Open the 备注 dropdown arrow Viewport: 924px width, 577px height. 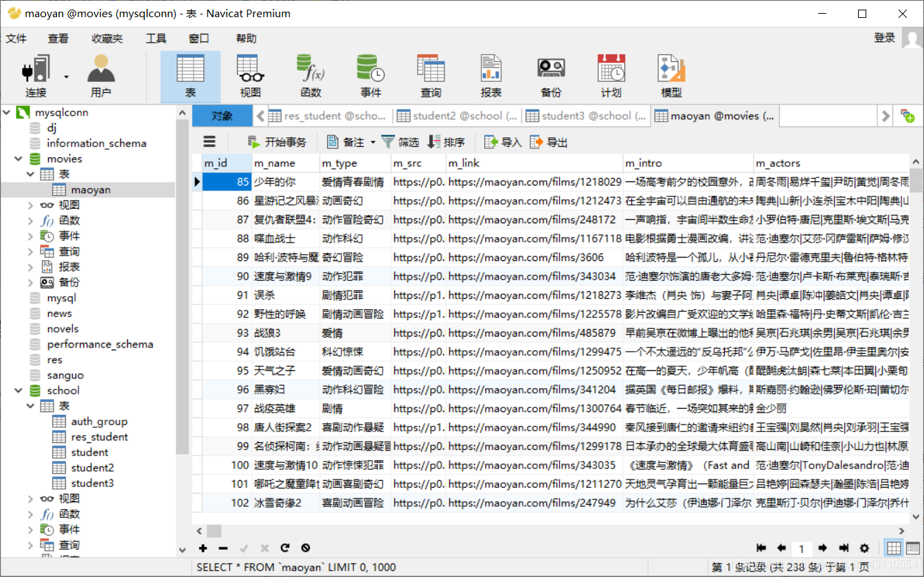[373, 142]
